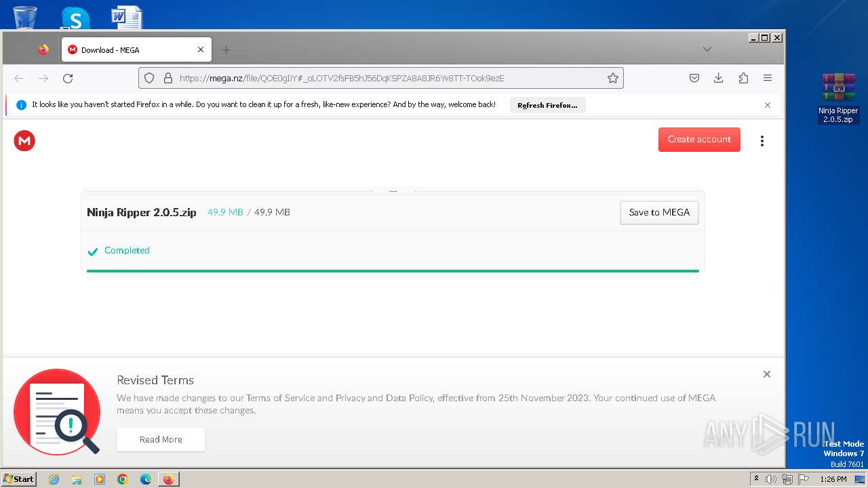Open Windows Media Player from taskbar
Screen dimensions: 868x488
(100, 479)
